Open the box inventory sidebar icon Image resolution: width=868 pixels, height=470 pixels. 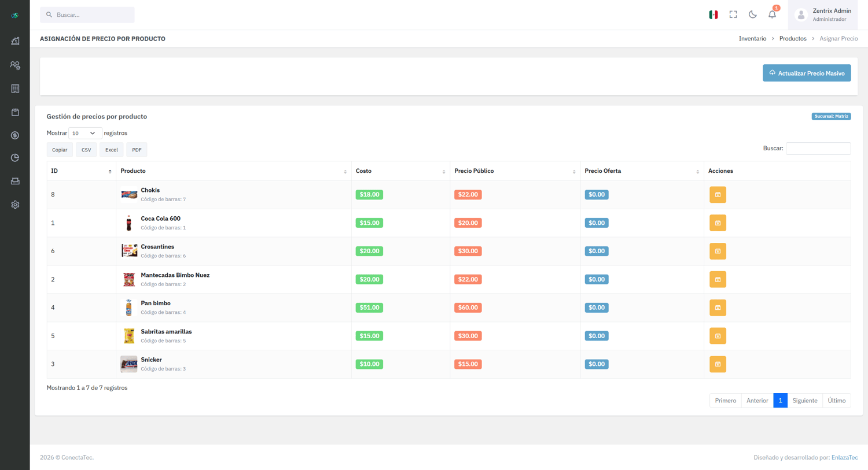click(x=15, y=112)
